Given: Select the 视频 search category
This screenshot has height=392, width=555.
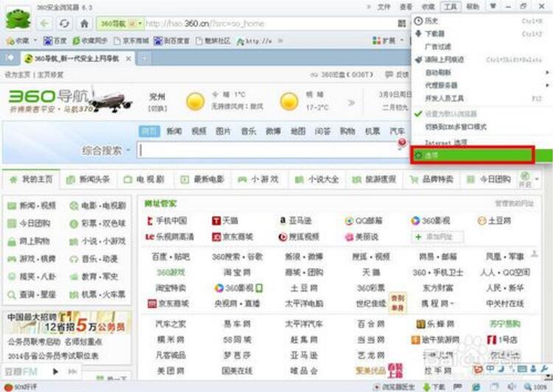Looking at the screenshot, I should tap(199, 131).
